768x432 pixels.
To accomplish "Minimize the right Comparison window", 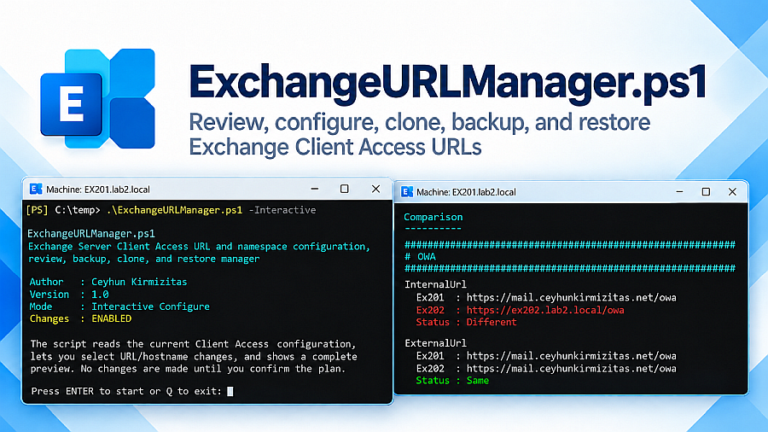I will [679, 192].
